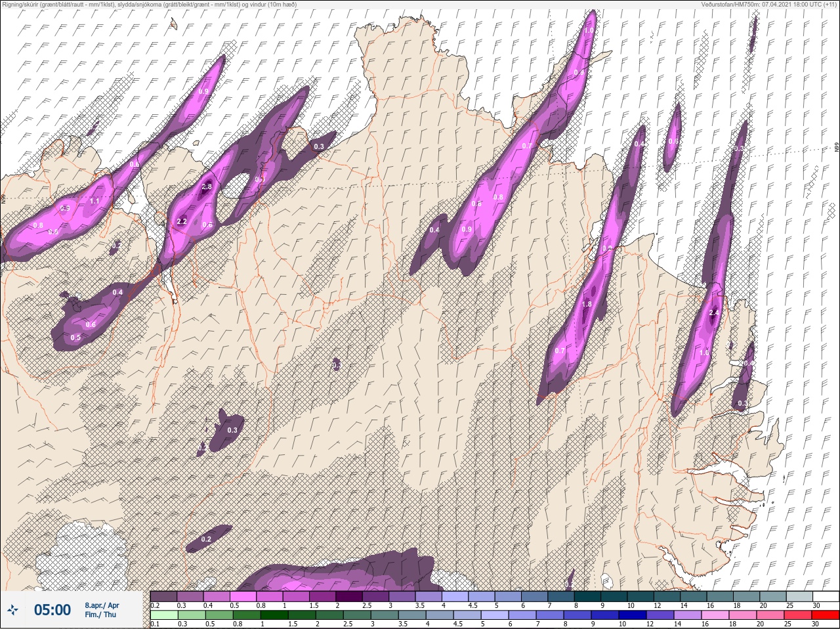Pick the dark plum 0.2 swatch in upper legend
Viewport: 840px width, 629px height.
tap(163, 596)
